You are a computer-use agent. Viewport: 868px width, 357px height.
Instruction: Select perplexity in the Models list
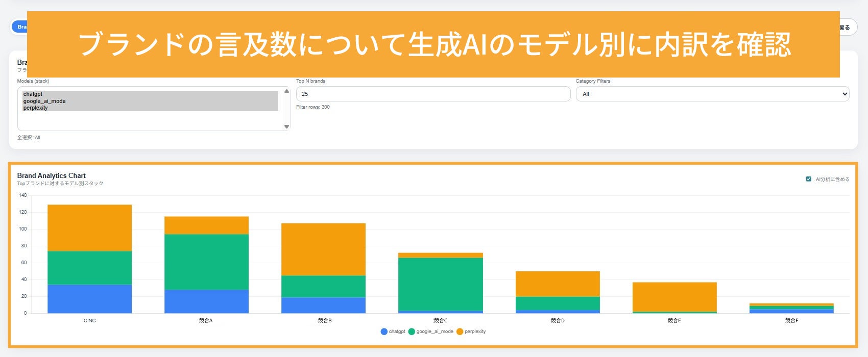(x=150, y=108)
